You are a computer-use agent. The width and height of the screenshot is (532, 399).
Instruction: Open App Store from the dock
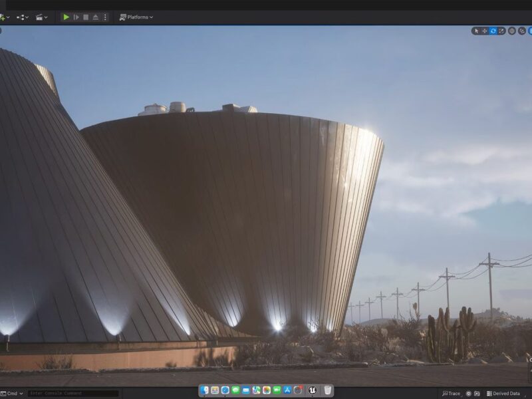pos(287,390)
